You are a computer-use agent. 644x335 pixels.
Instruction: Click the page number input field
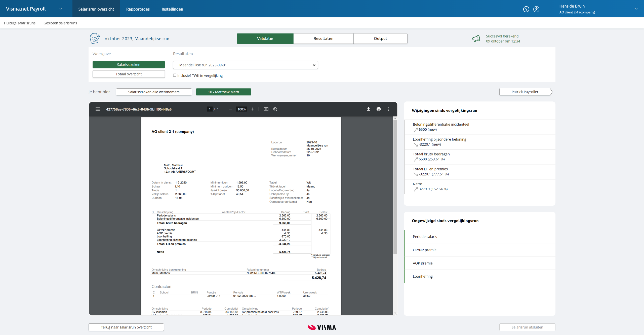(x=210, y=109)
